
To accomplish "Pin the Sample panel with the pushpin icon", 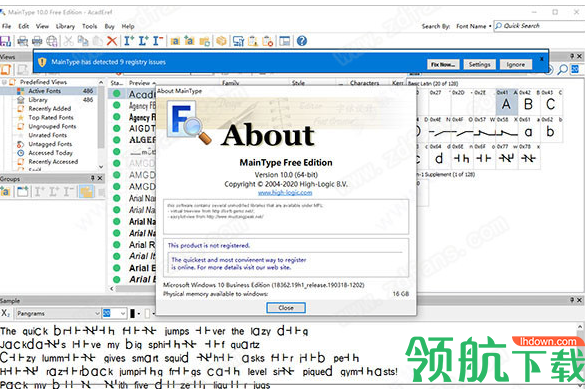I will 572,300.
